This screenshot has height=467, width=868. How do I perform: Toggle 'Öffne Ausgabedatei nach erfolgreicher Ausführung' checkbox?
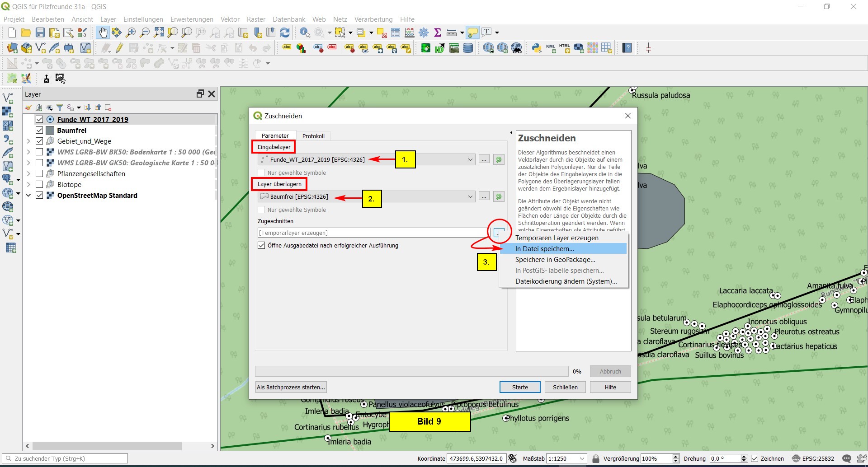click(261, 246)
